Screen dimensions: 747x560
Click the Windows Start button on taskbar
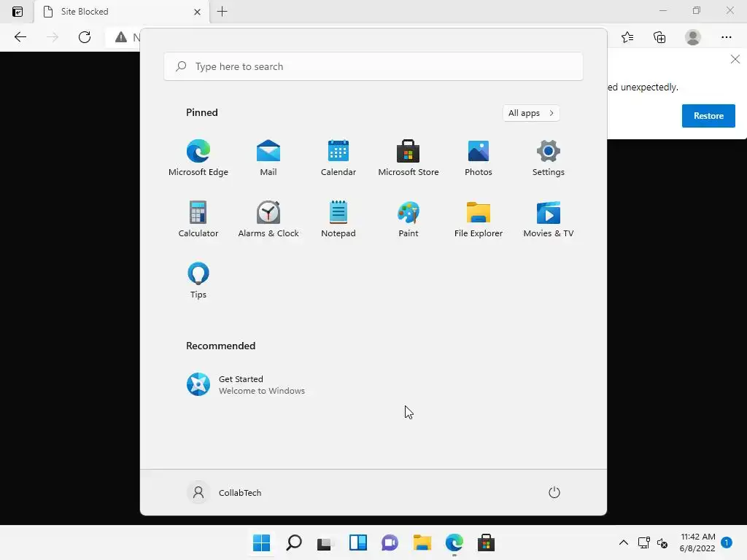(262, 542)
